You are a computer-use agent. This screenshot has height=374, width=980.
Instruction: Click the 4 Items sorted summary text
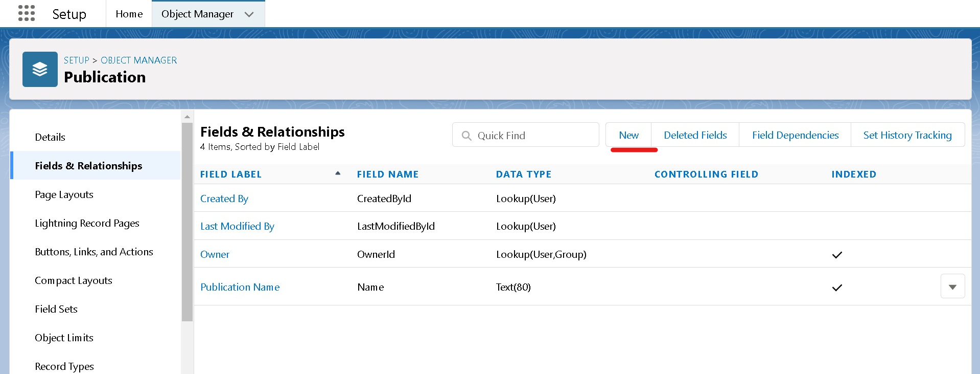[x=260, y=147]
